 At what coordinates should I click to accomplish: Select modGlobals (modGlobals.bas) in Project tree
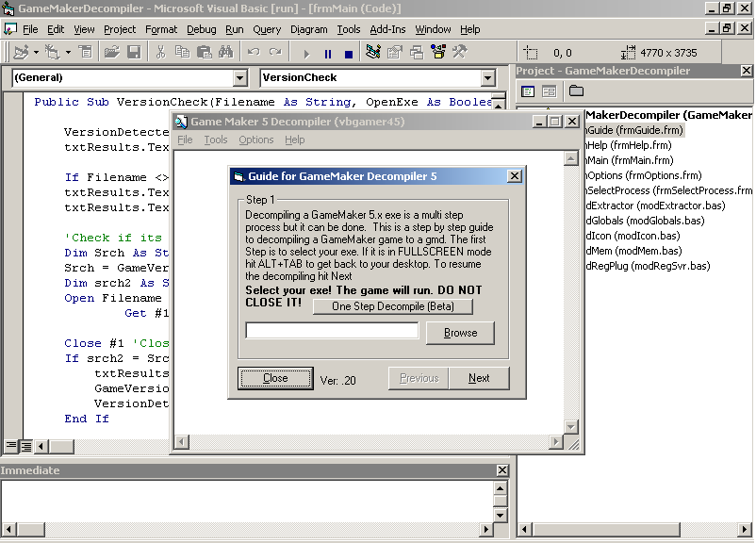click(645, 221)
